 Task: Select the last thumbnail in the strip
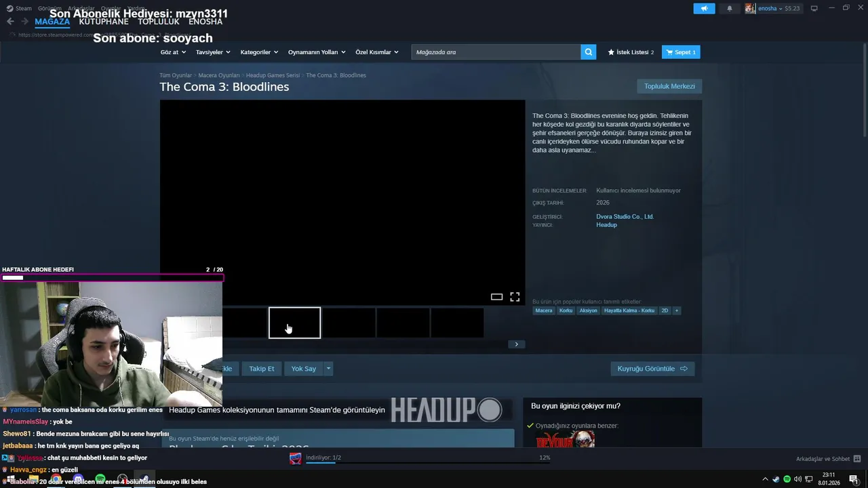pyautogui.click(x=457, y=323)
